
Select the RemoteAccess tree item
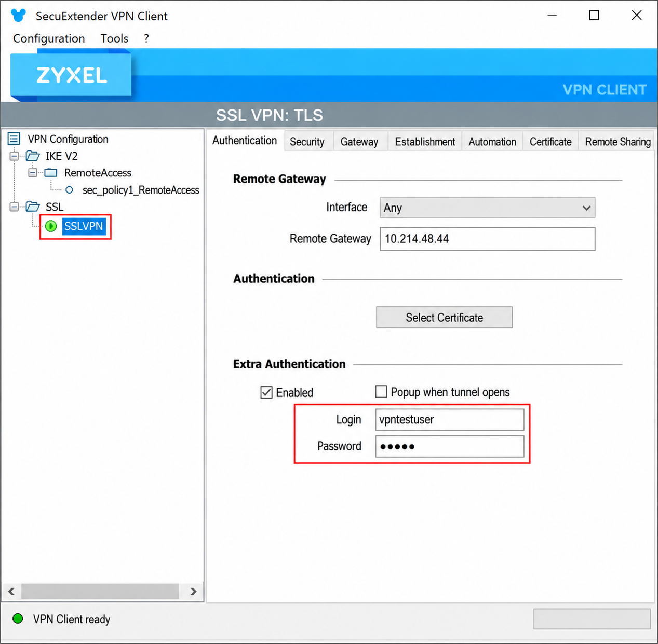98,173
